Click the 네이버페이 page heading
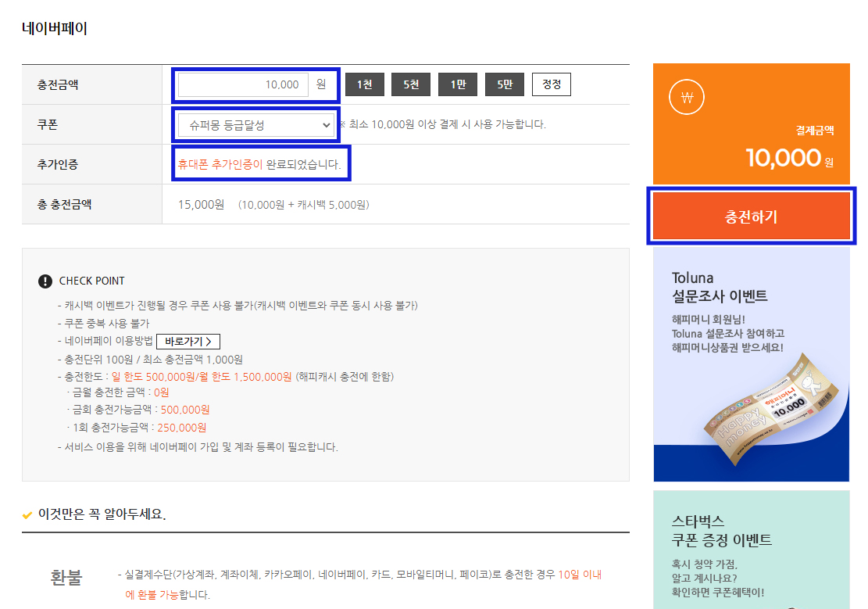Viewport: 868px width, 609px height. [55, 28]
